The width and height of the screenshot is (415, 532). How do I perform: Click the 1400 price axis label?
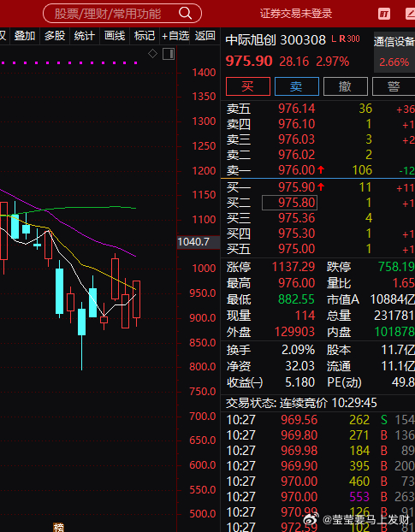(x=204, y=72)
